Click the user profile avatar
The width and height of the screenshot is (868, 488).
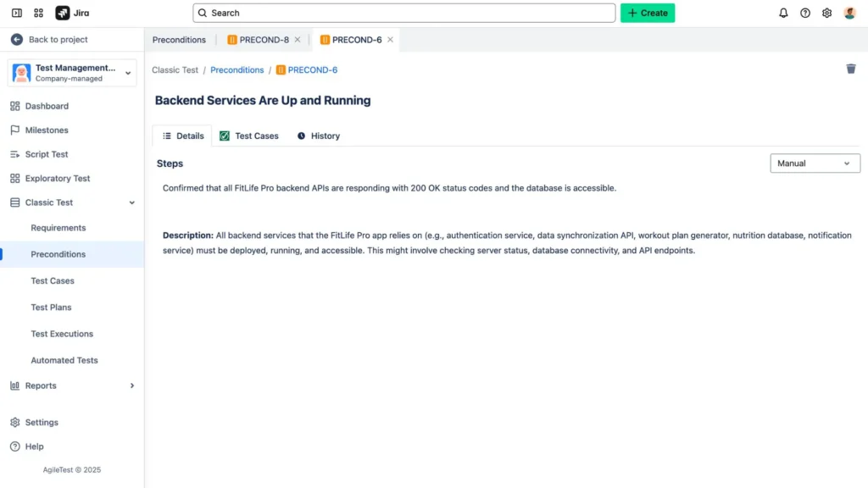click(x=849, y=13)
